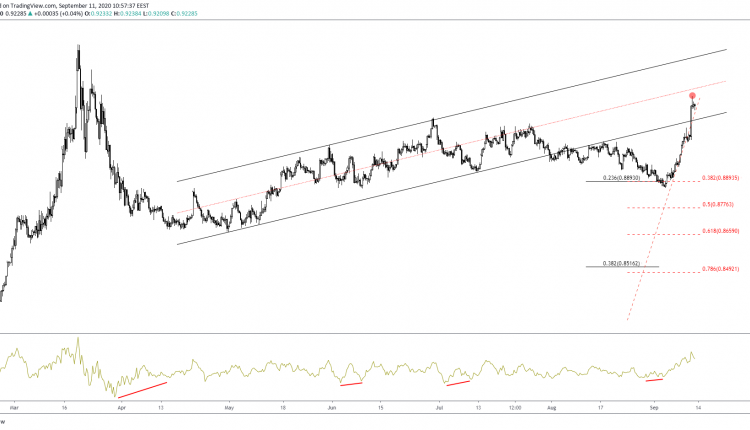Select the red Fib label 0.786(0.84921)
This screenshot has height=430, width=750.
(x=720, y=269)
